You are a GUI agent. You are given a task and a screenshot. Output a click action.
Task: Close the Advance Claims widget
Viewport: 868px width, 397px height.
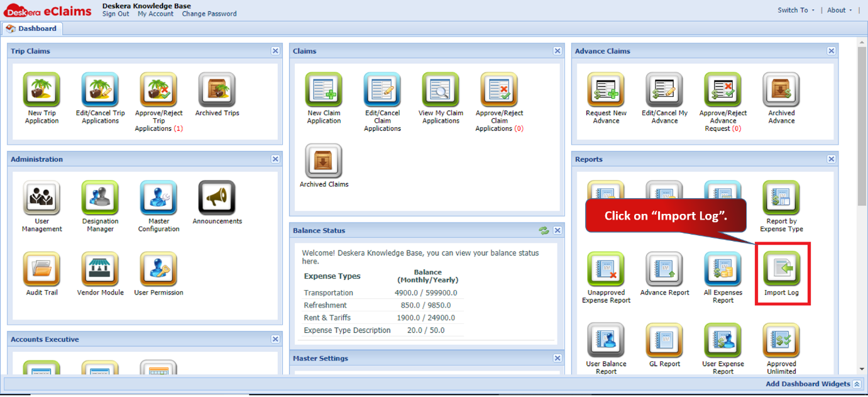832,51
